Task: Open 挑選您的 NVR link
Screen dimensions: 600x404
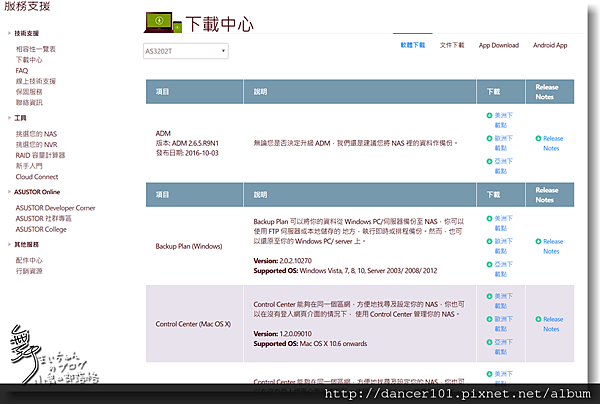Action: coord(36,145)
